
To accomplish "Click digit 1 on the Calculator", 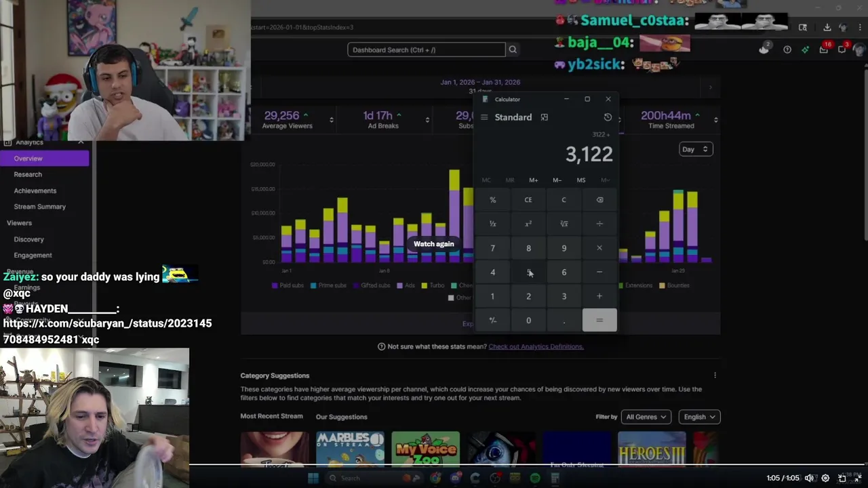I will tap(493, 296).
